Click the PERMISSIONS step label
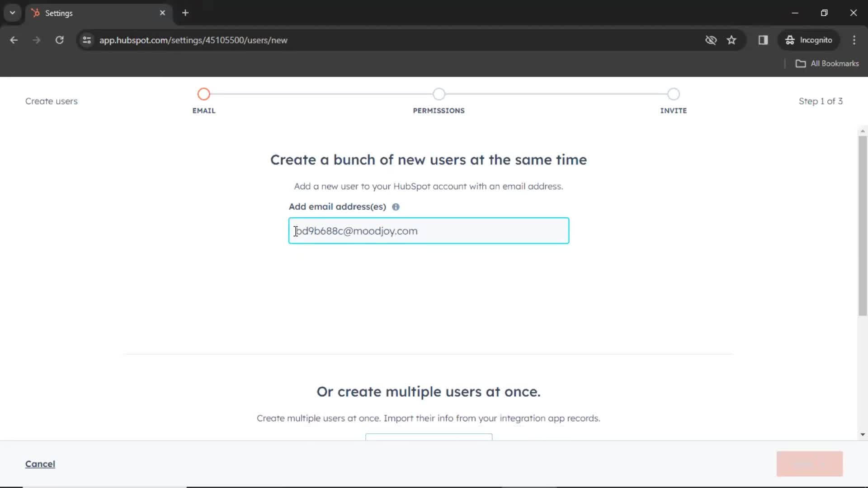The width and height of the screenshot is (868, 488). click(x=439, y=111)
